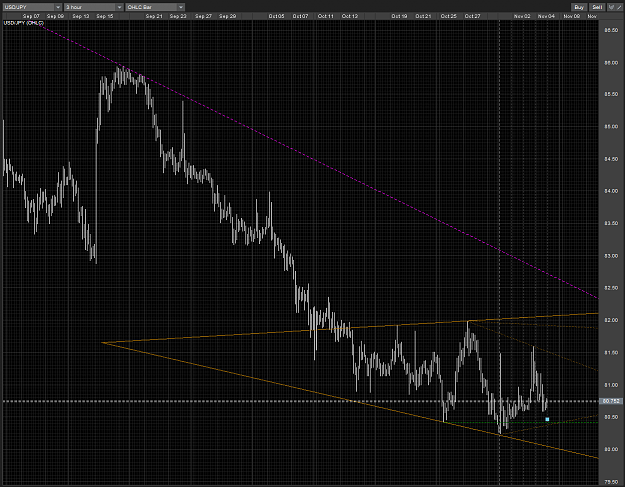Viewport: 625px width, 487px height.
Task: Click the Oct 05 date label
Action: (276, 16)
